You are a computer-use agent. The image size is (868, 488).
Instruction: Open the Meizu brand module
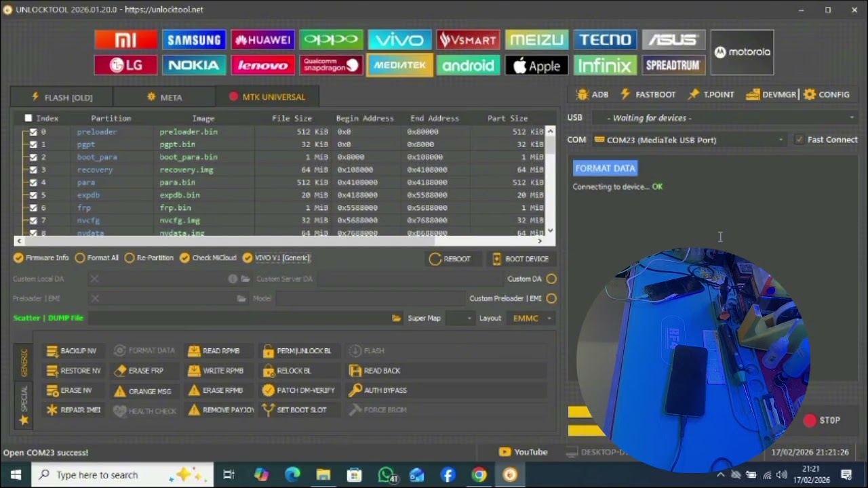537,40
